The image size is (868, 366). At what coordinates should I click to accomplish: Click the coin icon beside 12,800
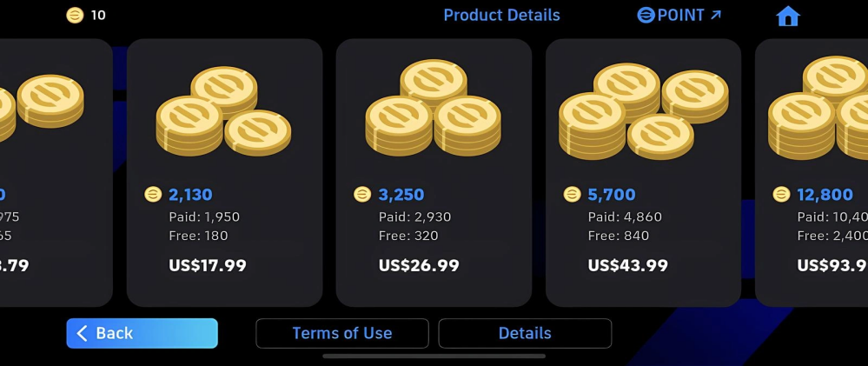pos(781,195)
